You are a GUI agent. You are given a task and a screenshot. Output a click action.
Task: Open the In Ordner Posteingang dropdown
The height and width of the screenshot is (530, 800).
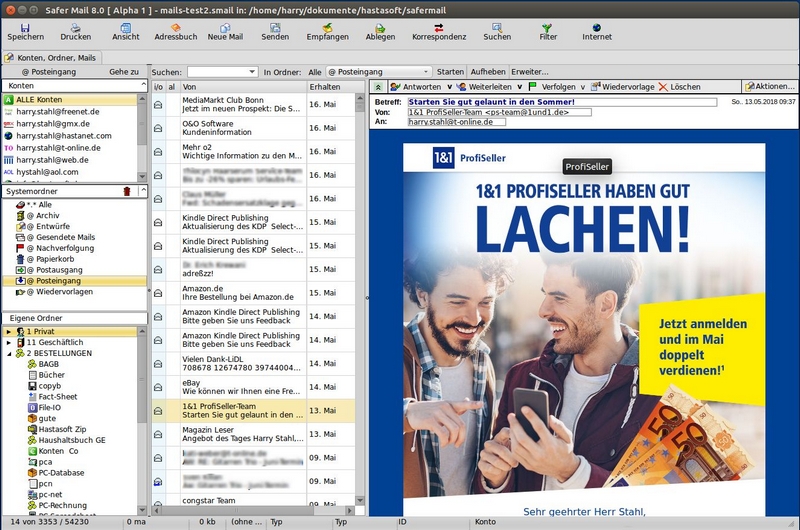click(379, 72)
